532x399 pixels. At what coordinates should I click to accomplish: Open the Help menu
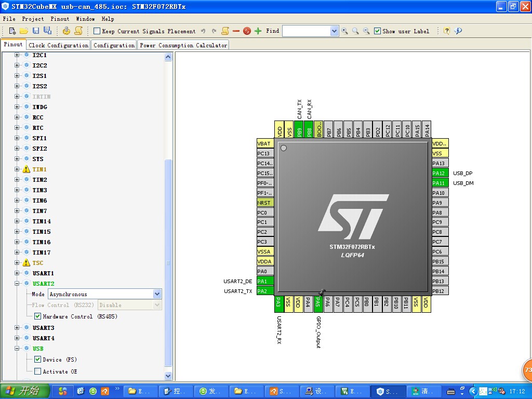pyautogui.click(x=108, y=19)
